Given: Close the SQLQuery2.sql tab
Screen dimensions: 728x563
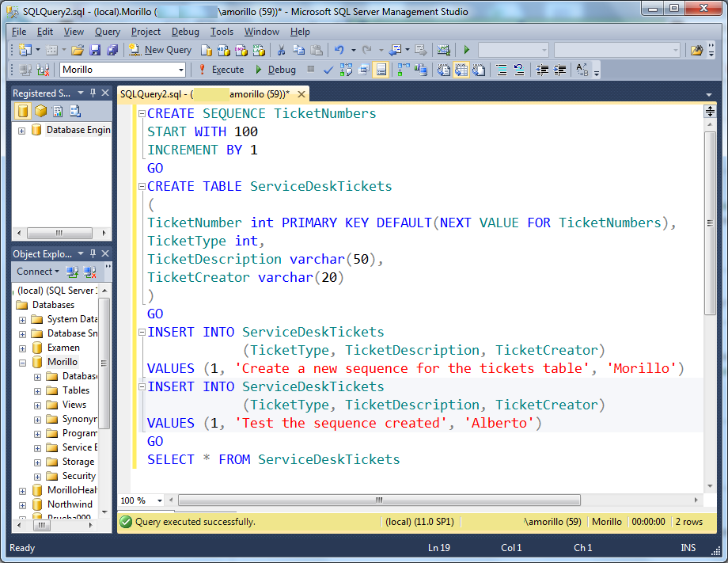Looking at the screenshot, I should 301,94.
